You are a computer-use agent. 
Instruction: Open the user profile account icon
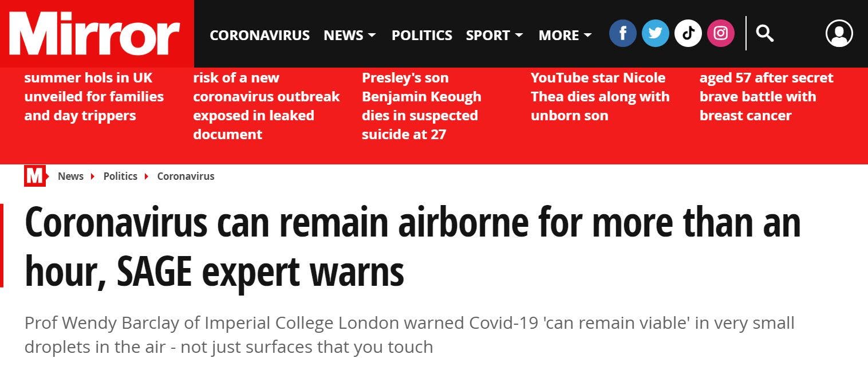click(839, 34)
